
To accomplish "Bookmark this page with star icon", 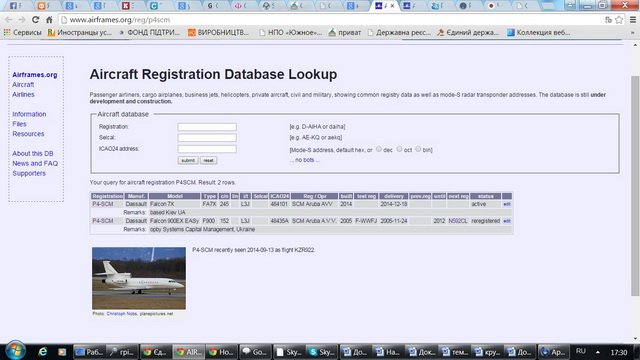I will (619, 20).
